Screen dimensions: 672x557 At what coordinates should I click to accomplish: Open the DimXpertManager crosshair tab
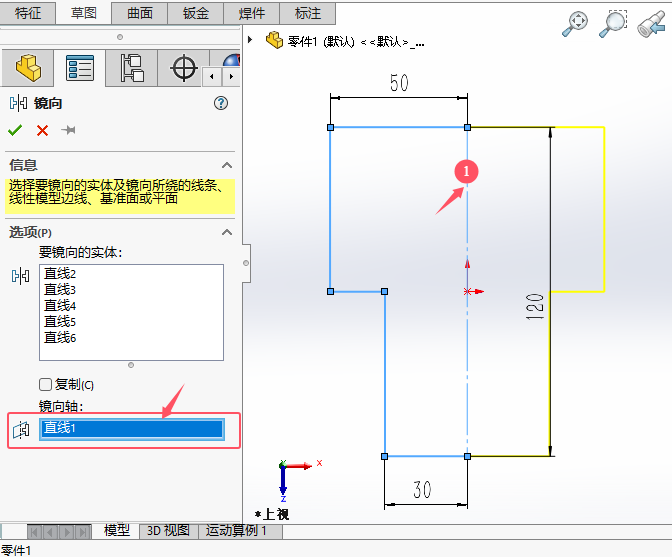click(x=184, y=68)
